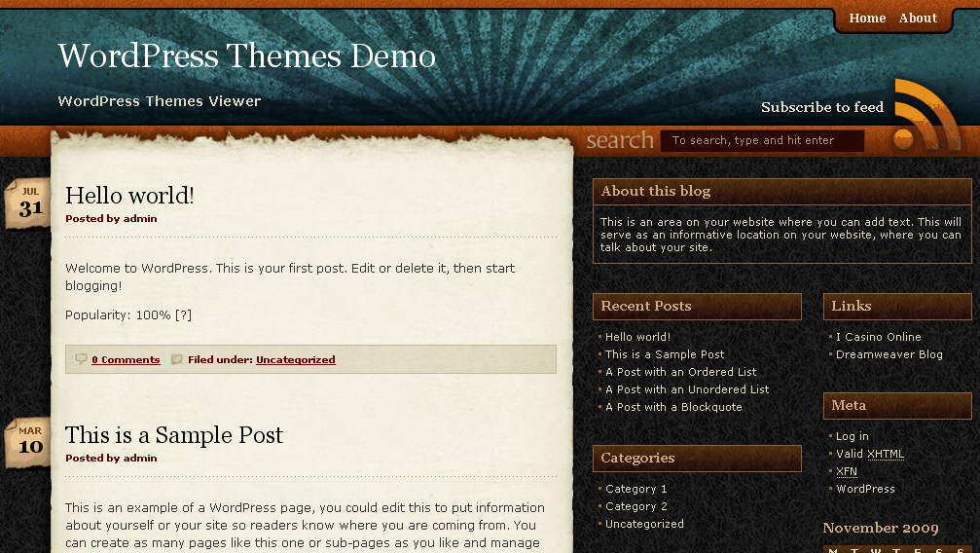Click the Log in meta link
The image size is (980, 553).
pyautogui.click(x=852, y=436)
